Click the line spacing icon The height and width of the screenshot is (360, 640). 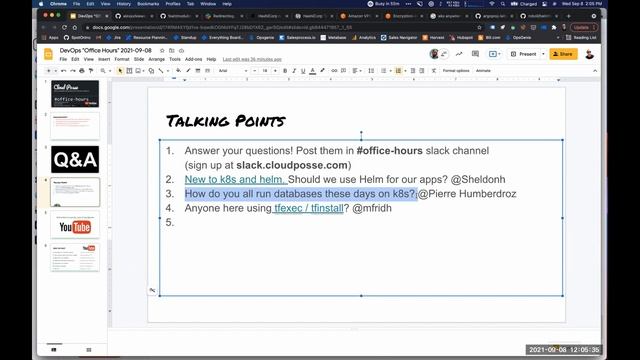coord(371,71)
